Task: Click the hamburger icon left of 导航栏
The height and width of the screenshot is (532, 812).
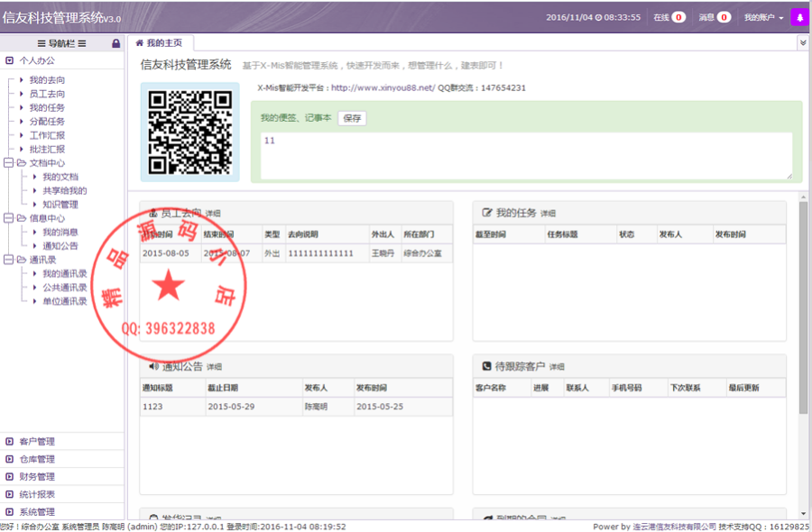Action: [x=42, y=43]
